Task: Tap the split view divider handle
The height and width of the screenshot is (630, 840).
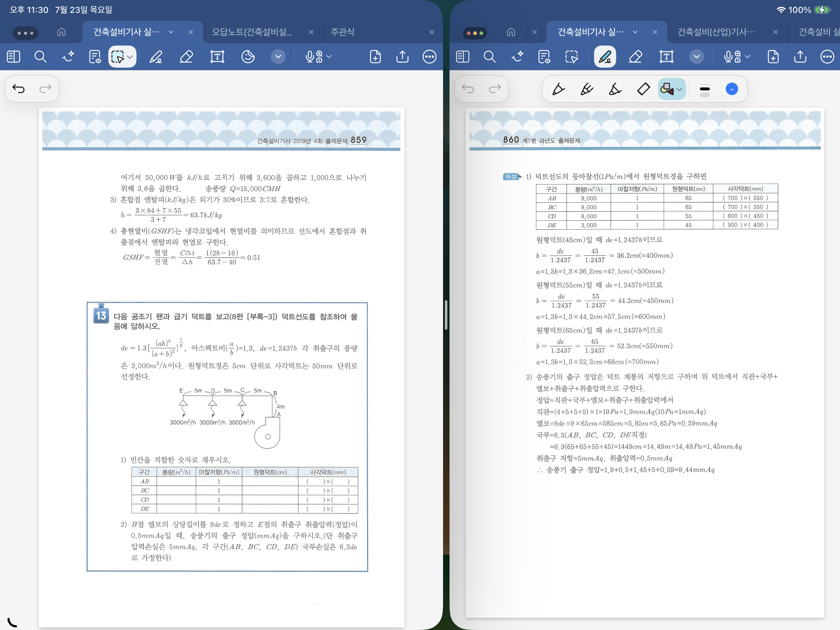Action: click(x=446, y=315)
